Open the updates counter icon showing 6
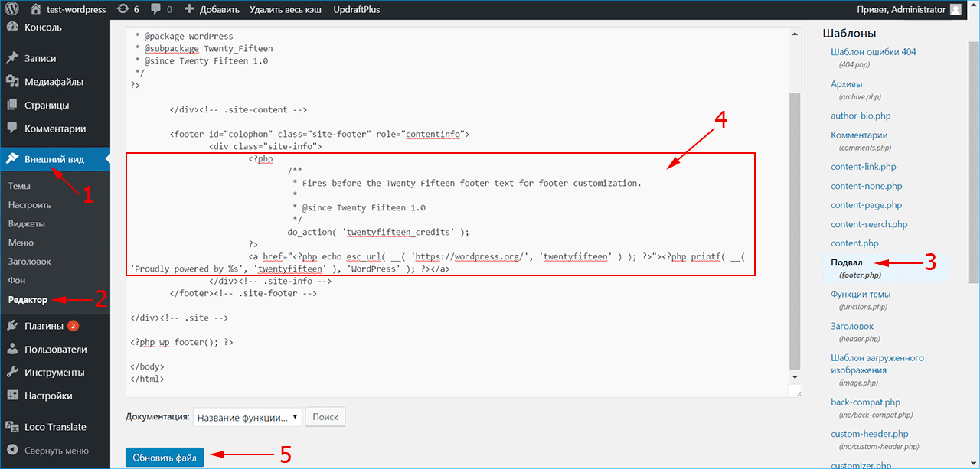 (x=123, y=10)
